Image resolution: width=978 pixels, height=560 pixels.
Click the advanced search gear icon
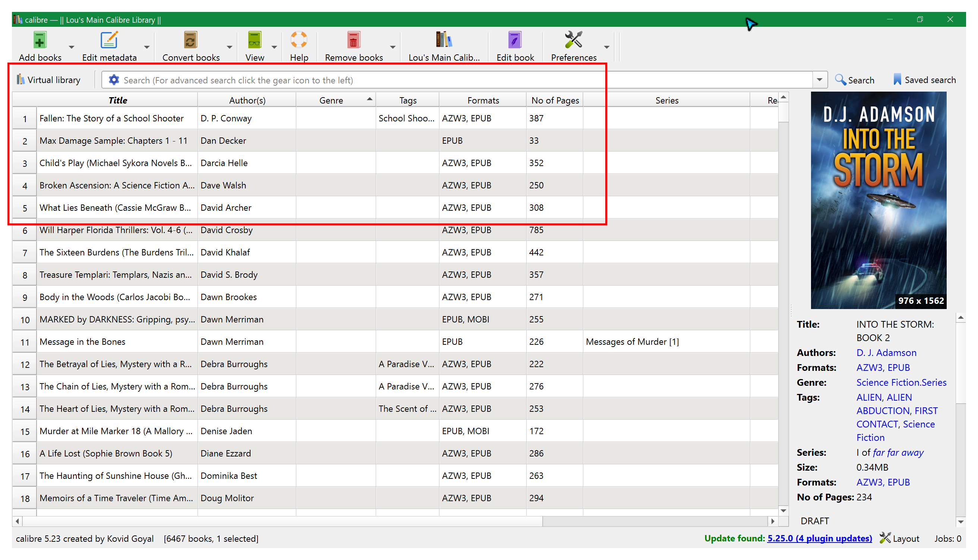pyautogui.click(x=114, y=80)
